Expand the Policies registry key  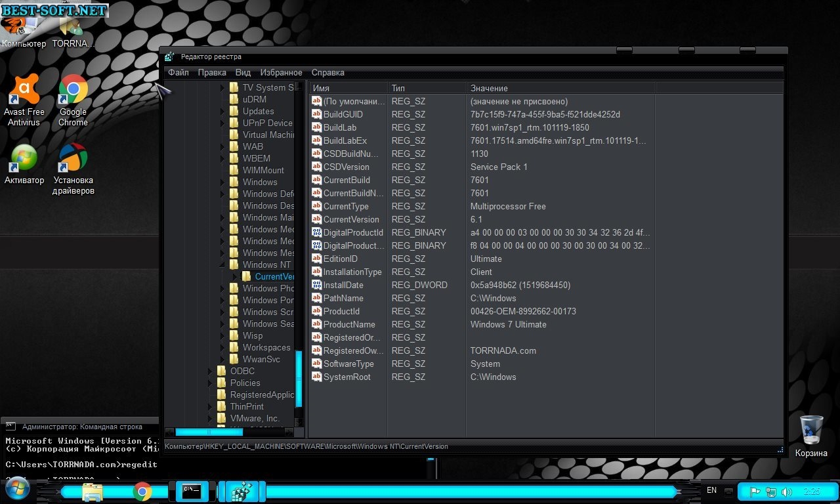click(x=211, y=383)
